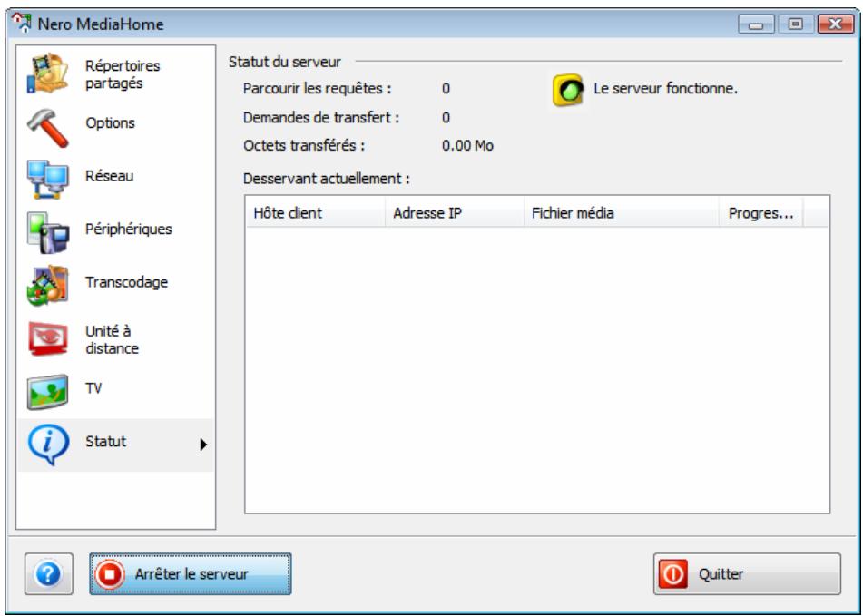
Task: Select the Transcodage section label
Action: 126,282
